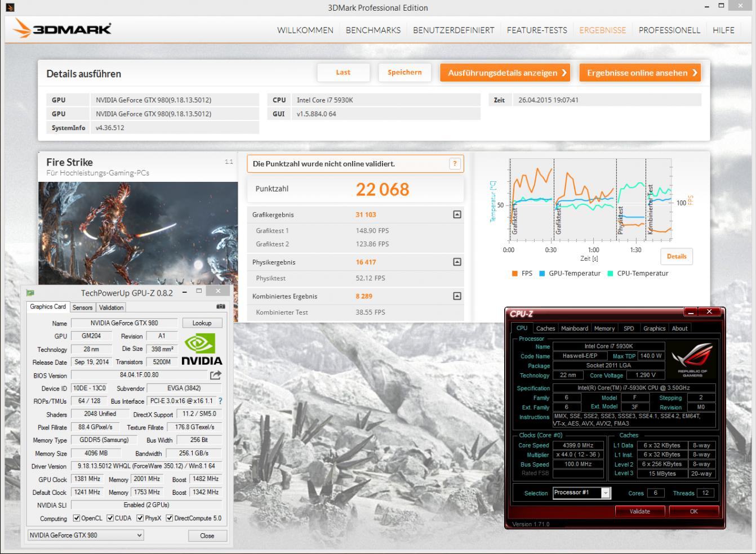Click the Fire Strike preview image
This screenshot has height=554, width=756.
138,233
